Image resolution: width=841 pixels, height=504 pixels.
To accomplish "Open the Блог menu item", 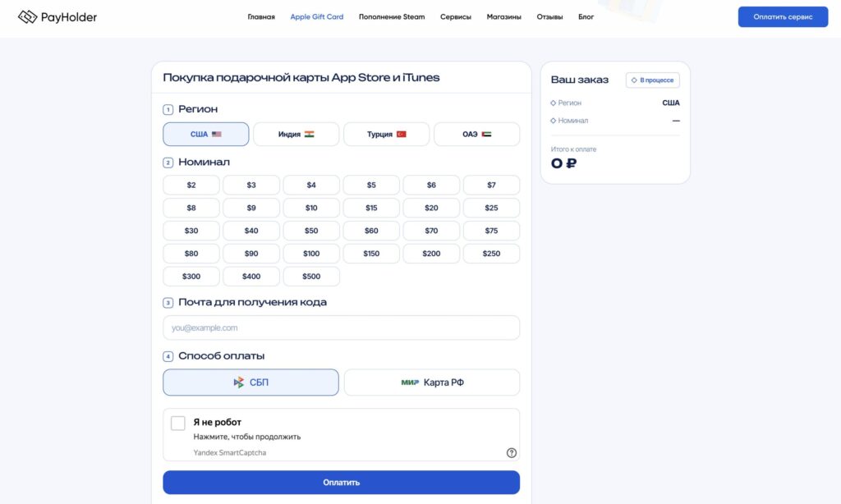I will (586, 16).
